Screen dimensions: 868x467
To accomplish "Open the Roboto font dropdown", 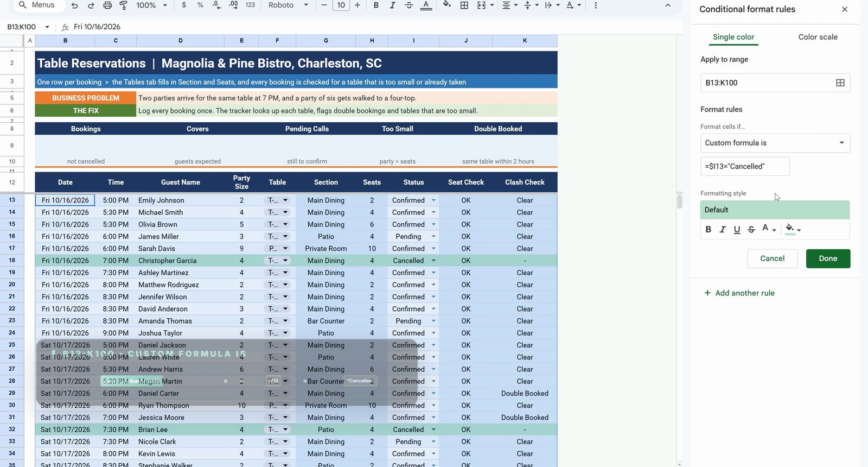I will 289,5.
